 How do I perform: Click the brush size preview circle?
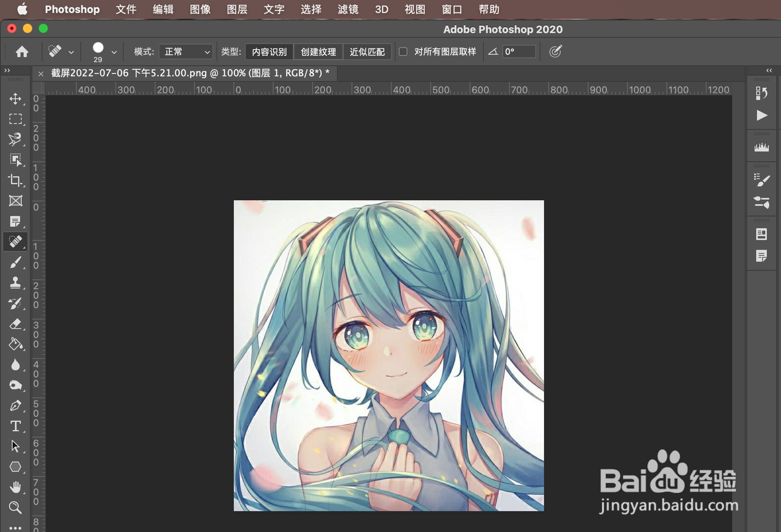[x=98, y=48]
